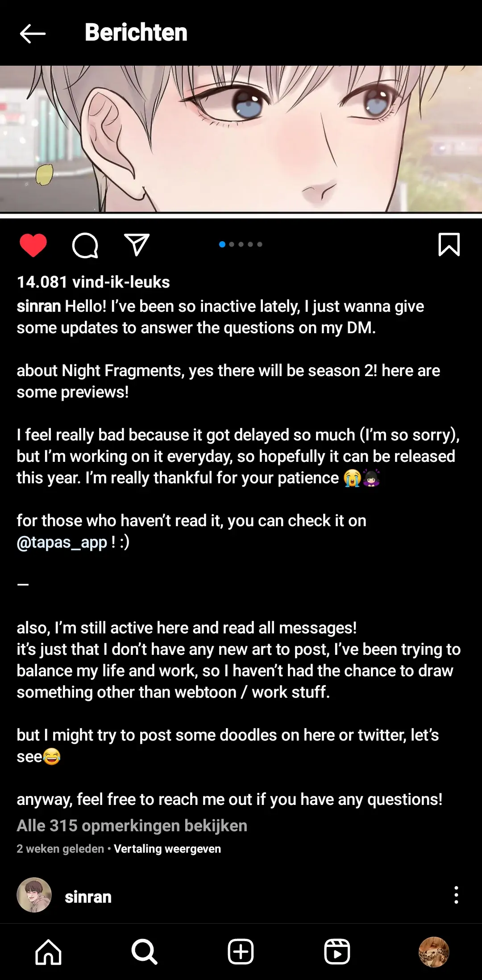Tap the carousel page indicator dots
The width and height of the screenshot is (482, 980).
(x=241, y=244)
